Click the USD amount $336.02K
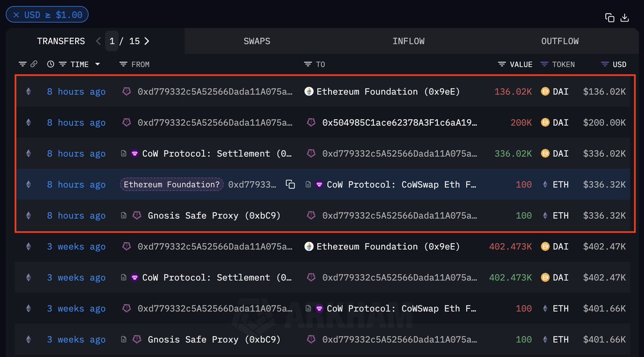This screenshot has width=644, height=357. pyautogui.click(x=604, y=154)
